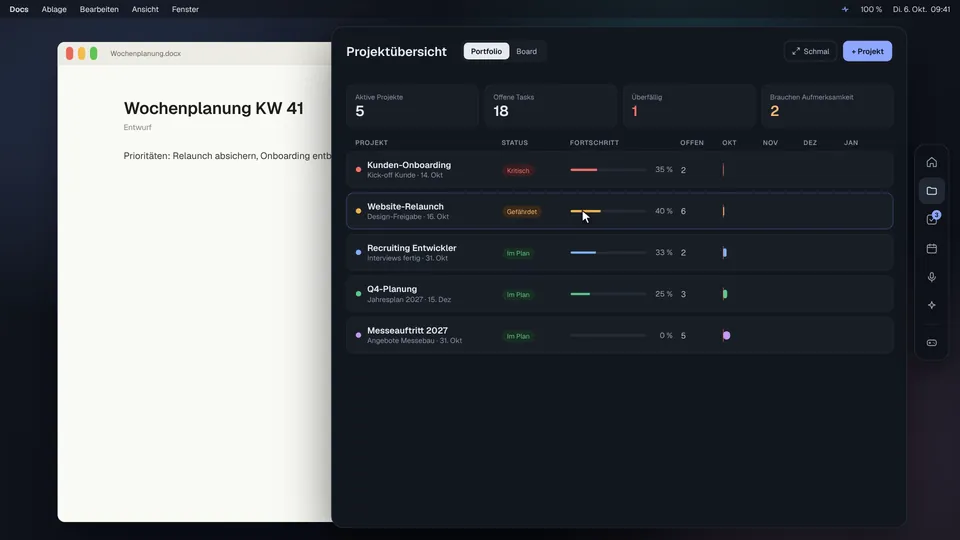This screenshot has height=540, width=960.
Task: Click the sparkle status icon in menu bar
Action: pyautogui.click(x=845, y=9)
